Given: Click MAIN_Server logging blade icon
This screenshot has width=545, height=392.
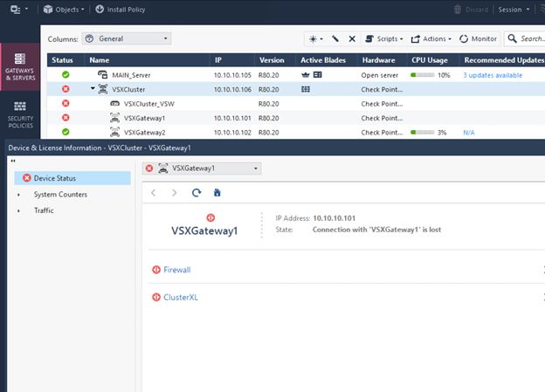Looking at the screenshot, I should pyautogui.click(x=317, y=75).
